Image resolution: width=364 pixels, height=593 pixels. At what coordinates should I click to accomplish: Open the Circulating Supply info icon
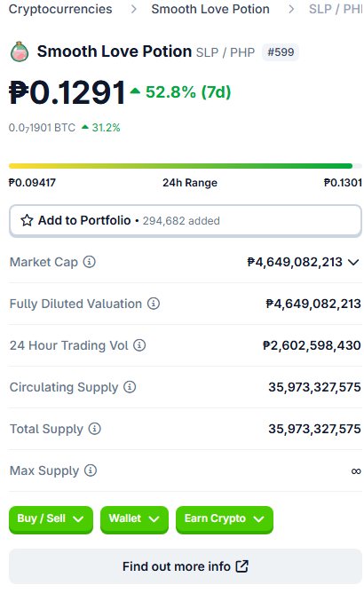click(x=130, y=387)
